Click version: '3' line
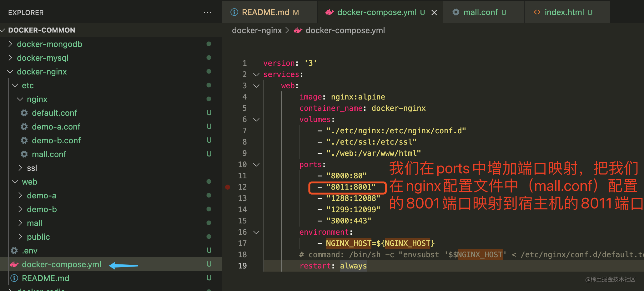Viewport: 644px width, 291px height. coord(290,63)
